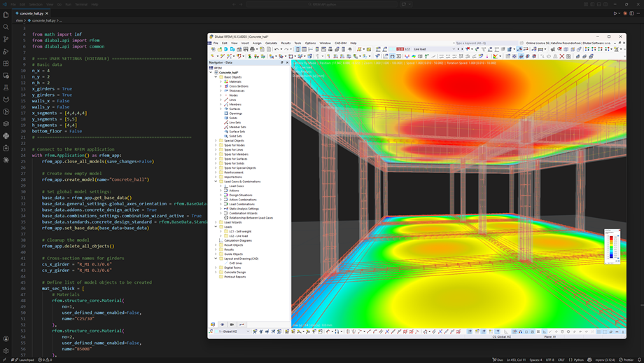This screenshot has height=363, width=644.
Task: Close the concrete_hall.py tab
Action: (47, 13)
